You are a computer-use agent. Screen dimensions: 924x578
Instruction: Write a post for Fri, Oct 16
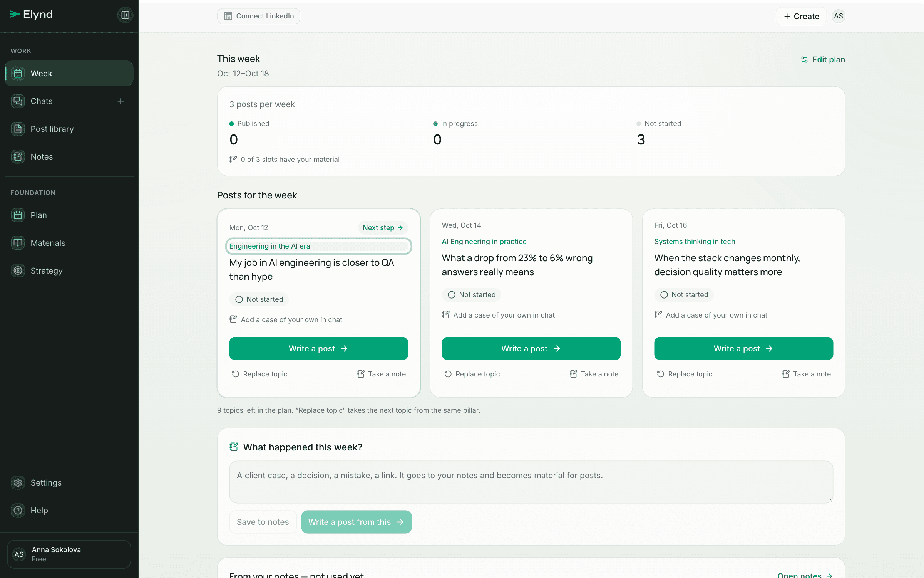coord(744,349)
